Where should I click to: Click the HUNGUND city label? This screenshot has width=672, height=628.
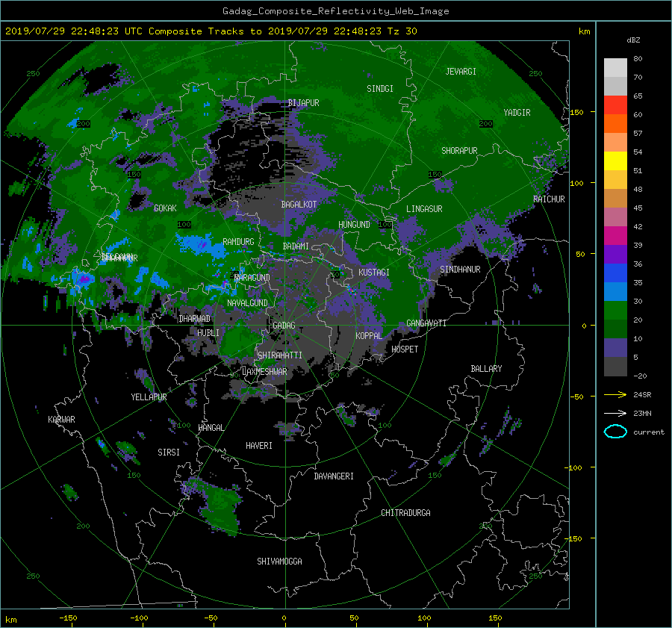point(354,225)
